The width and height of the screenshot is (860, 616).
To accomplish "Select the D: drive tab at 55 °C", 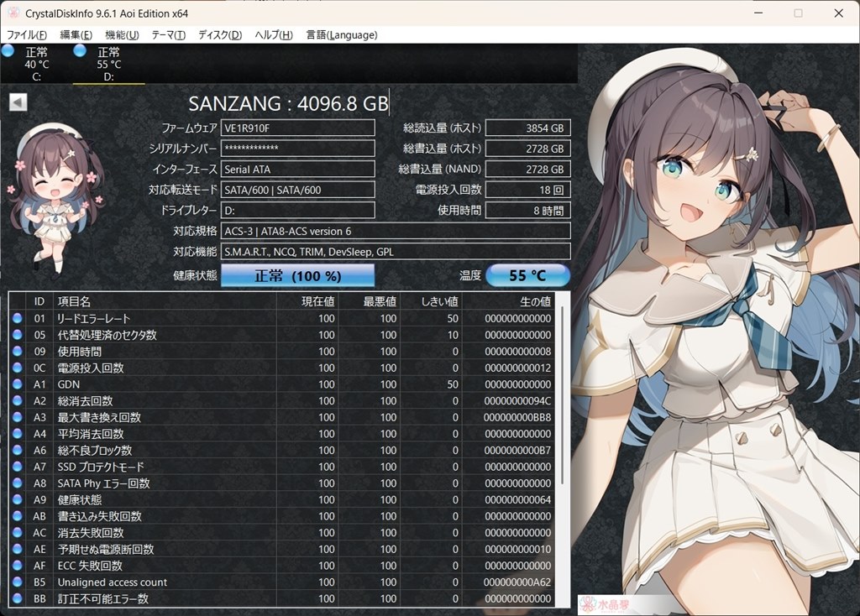I will [x=108, y=64].
